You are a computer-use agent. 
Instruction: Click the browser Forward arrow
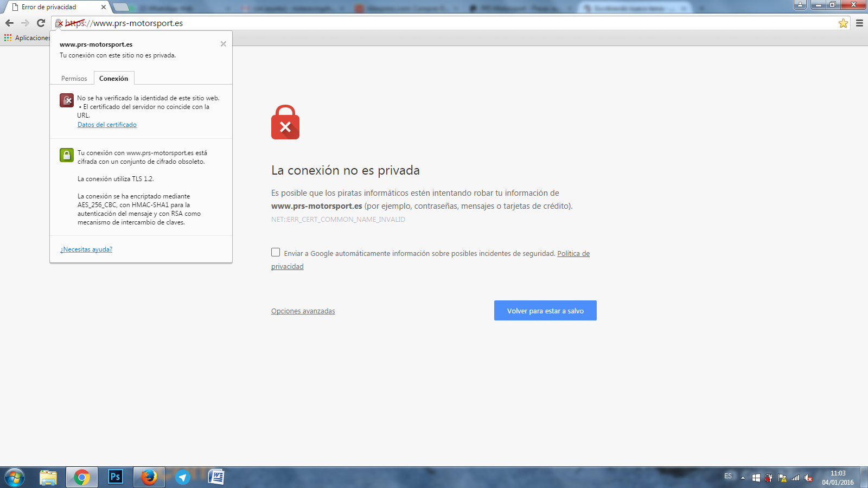25,23
